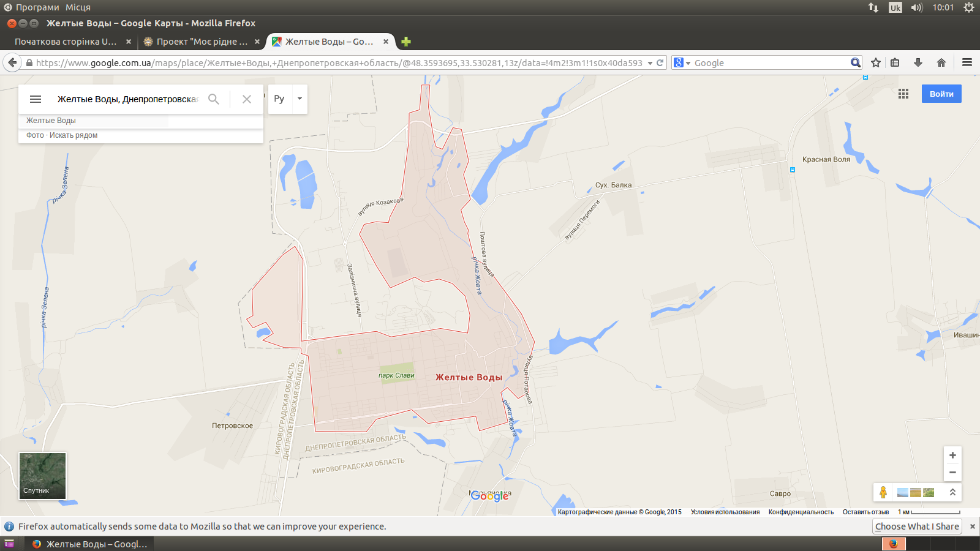Go to Firefox home page icon

coord(941,62)
